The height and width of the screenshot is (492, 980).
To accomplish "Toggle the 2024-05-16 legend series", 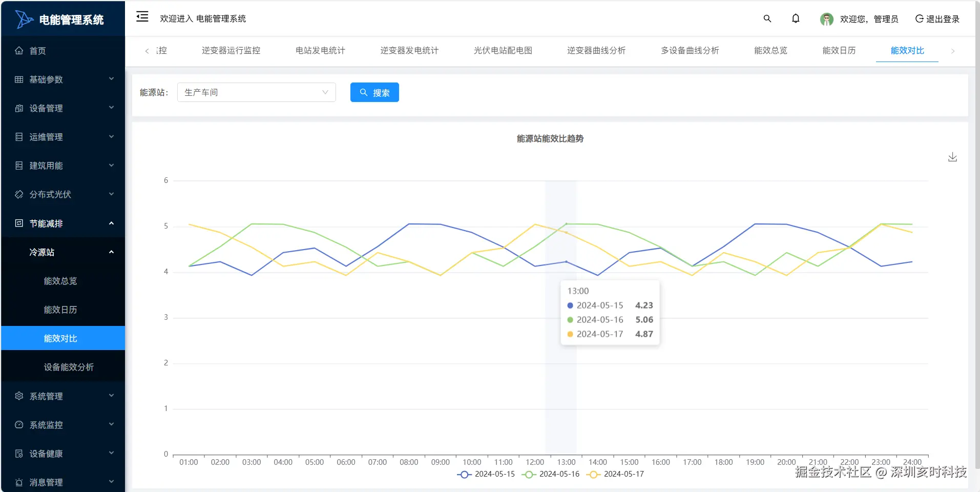I will click(x=550, y=474).
